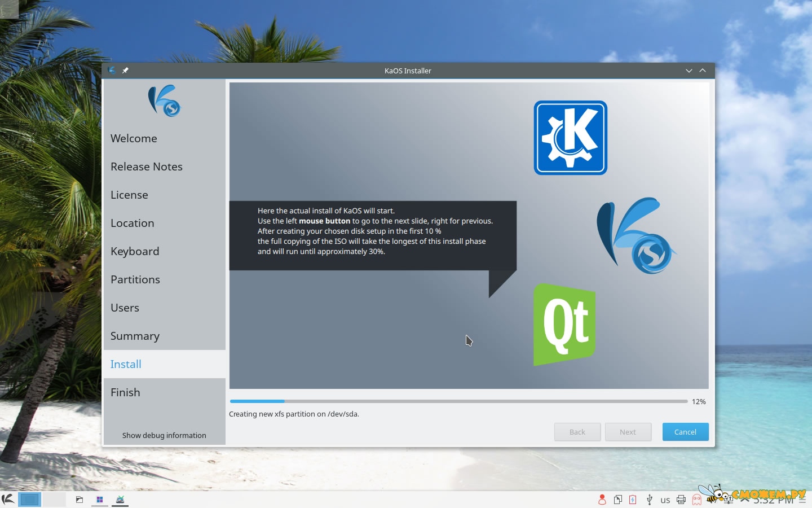Select the Users step in the sidebar

point(165,308)
